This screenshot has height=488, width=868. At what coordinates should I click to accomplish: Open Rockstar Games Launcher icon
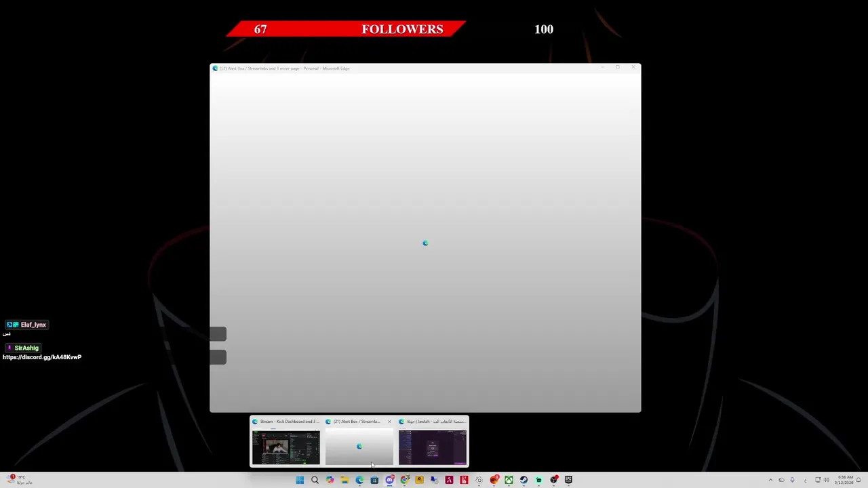(x=419, y=480)
